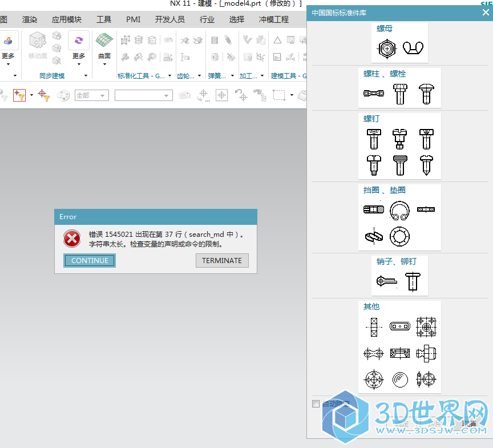Screen dimensions: 493x448
Task: Select the toothed lock washer icon
Action: (399, 236)
